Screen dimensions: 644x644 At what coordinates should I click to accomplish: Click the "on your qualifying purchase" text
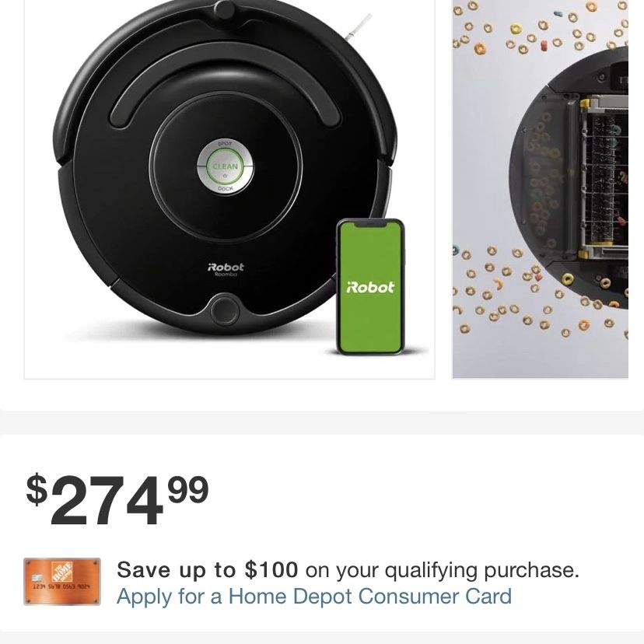443,570
